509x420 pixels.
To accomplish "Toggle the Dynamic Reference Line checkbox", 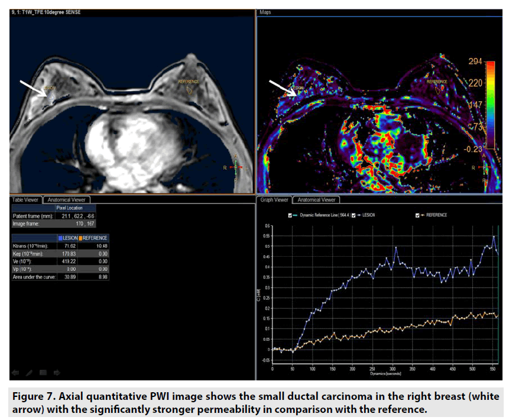I will (x=290, y=215).
